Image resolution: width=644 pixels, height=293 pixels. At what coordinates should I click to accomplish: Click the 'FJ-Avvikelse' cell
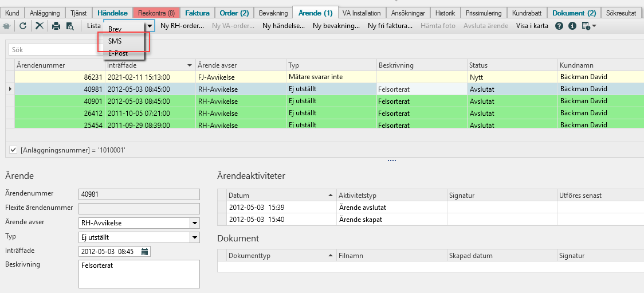point(241,77)
